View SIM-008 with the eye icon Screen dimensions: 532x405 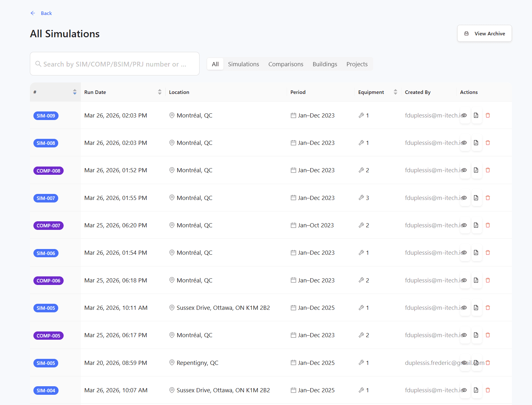coord(465,143)
